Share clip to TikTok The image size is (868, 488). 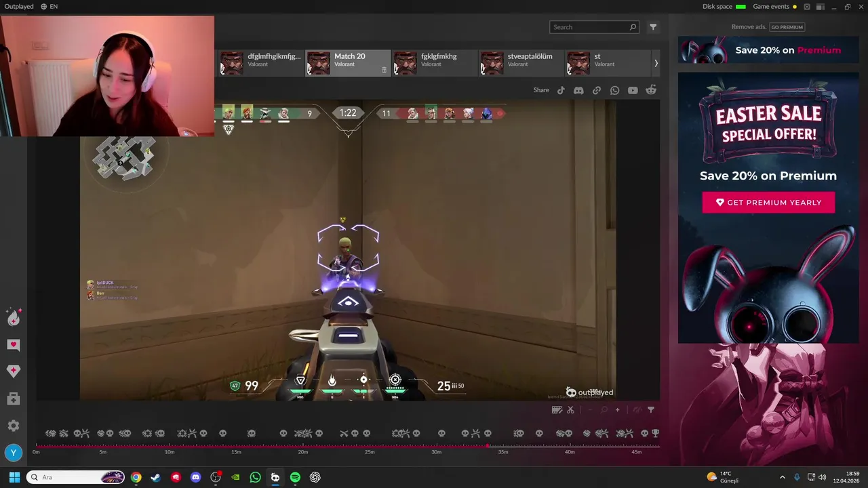point(561,90)
